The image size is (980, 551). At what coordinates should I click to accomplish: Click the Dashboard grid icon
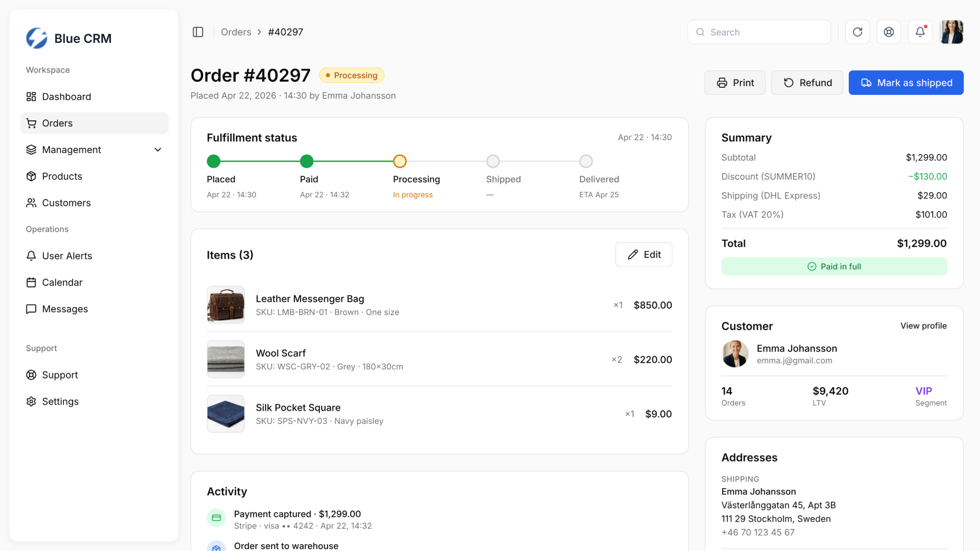click(31, 97)
